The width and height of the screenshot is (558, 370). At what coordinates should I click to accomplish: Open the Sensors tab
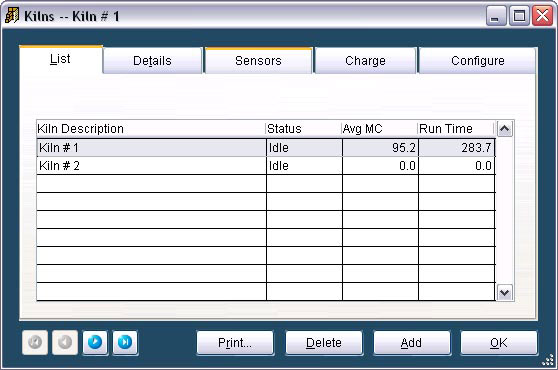258,61
